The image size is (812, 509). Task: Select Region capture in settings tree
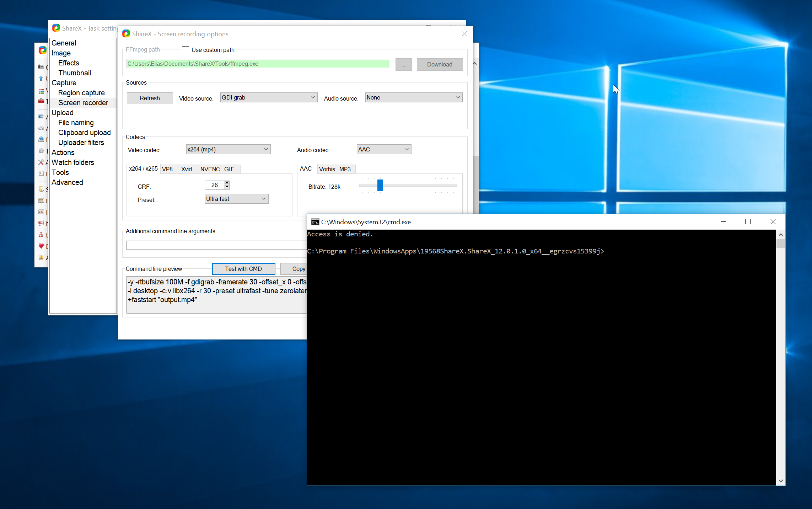[81, 93]
